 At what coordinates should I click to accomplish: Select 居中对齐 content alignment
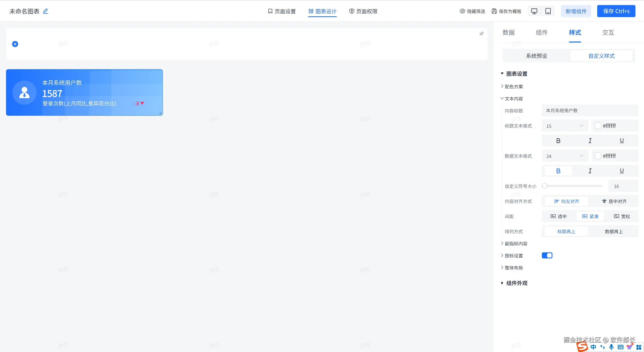(614, 201)
